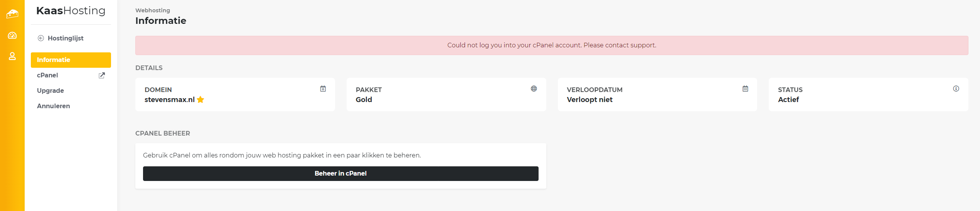This screenshot has height=211, width=980.
Task: Click the KaasHosting brand title
Action: coord(71,11)
